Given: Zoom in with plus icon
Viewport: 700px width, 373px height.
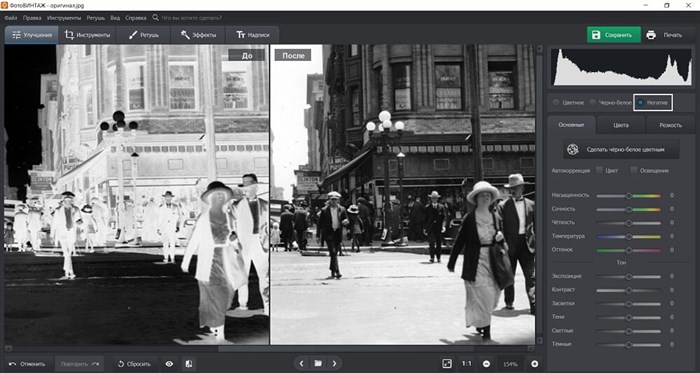Looking at the screenshot, I should (x=535, y=364).
